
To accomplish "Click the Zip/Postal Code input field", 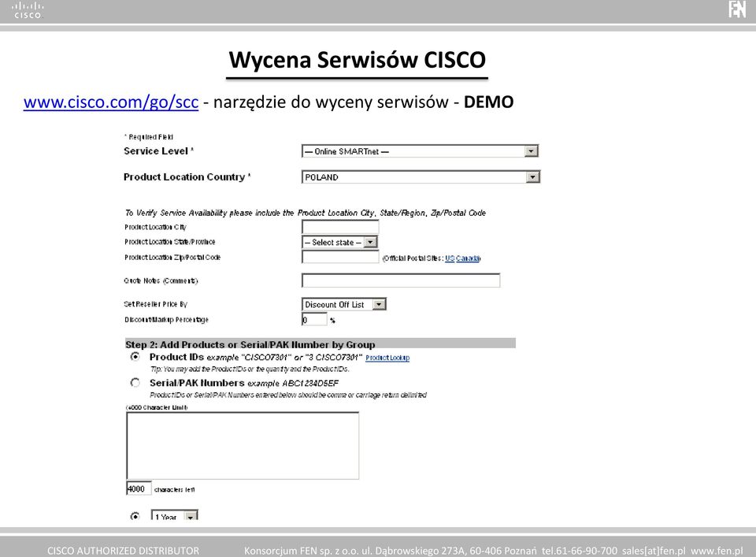I will (x=340, y=257).
